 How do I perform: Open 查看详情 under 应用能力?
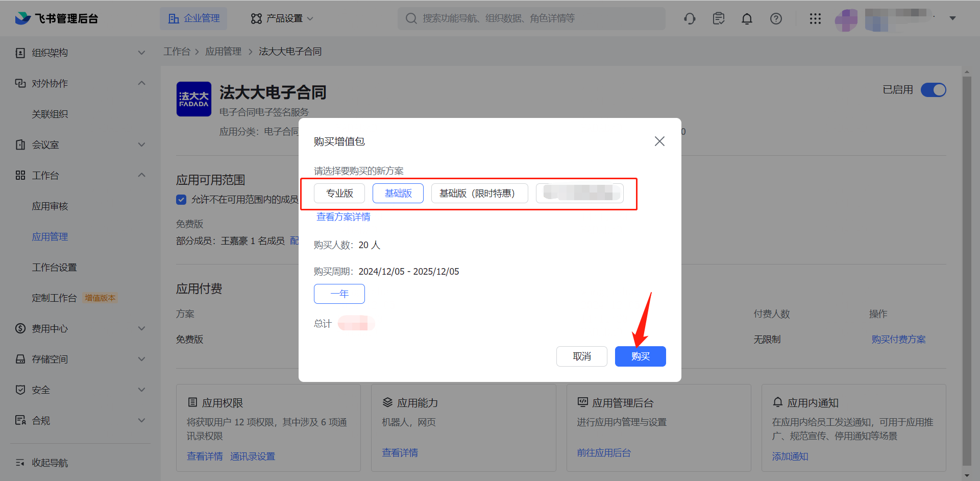pos(400,453)
